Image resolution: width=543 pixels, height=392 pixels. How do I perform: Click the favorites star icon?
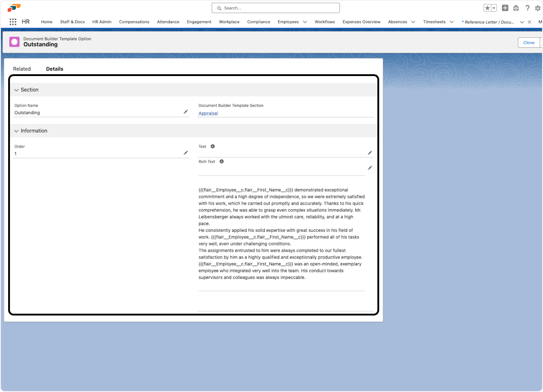click(487, 8)
